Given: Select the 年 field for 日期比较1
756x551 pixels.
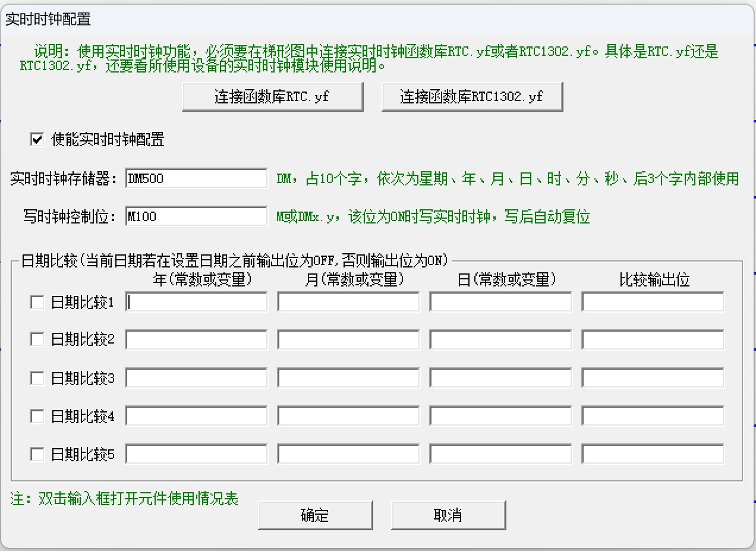Looking at the screenshot, I should pos(197,302).
